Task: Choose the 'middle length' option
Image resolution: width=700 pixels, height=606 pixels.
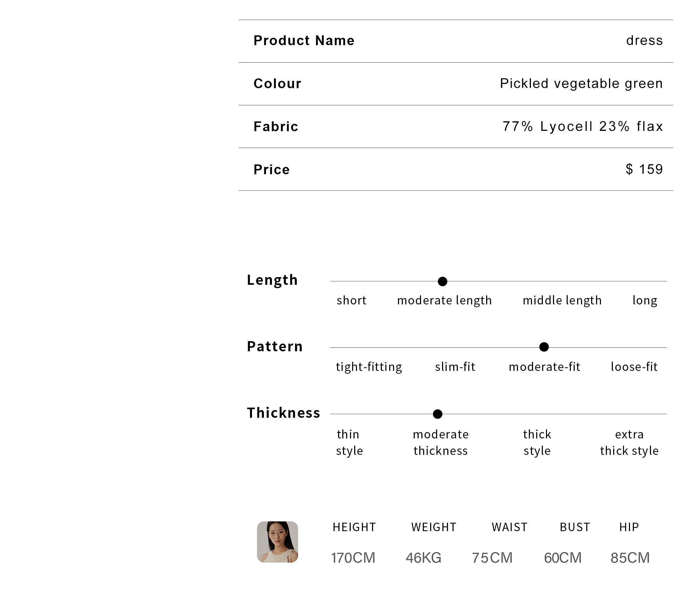Action: (562, 301)
